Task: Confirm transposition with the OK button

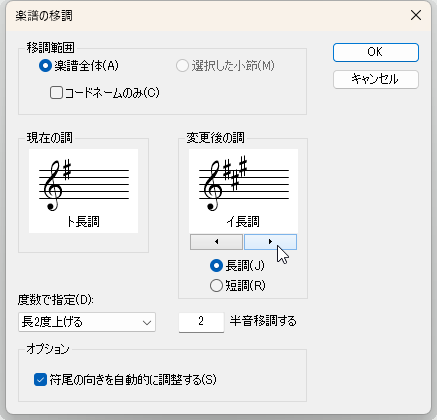Action: point(376,52)
